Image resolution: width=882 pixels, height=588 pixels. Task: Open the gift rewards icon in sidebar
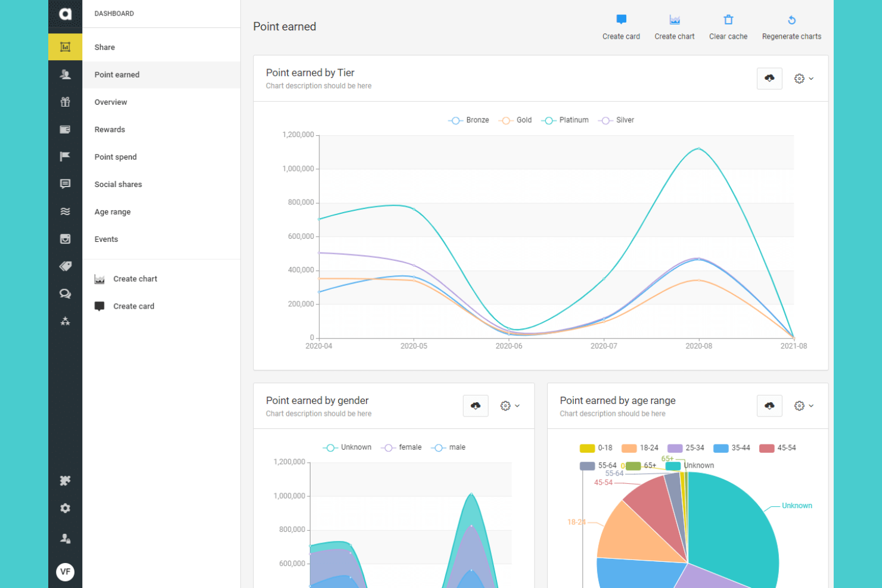(x=65, y=102)
